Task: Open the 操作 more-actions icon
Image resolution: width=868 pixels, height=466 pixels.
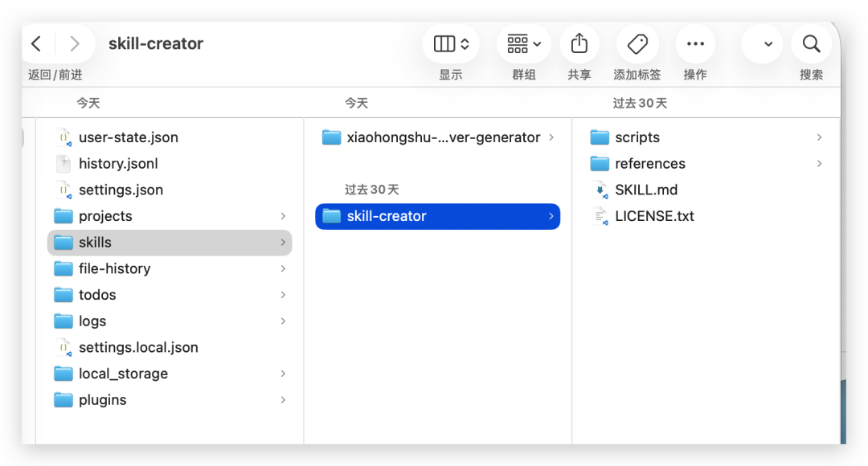Action: pyautogui.click(x=694, y=44)
